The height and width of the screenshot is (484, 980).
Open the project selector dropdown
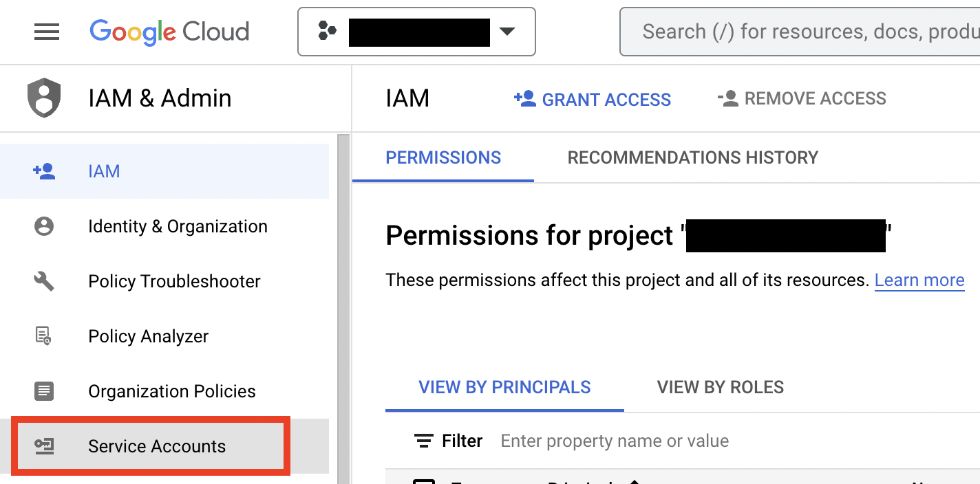(x=416, y=32)
